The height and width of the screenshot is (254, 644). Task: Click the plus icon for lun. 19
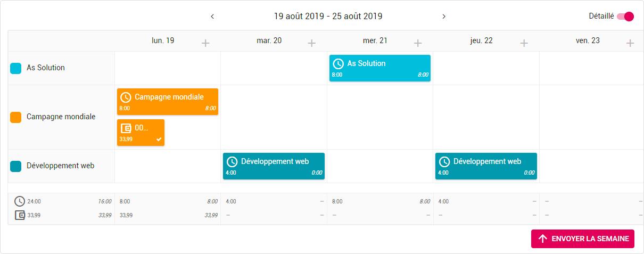click(x=205, y=43)
